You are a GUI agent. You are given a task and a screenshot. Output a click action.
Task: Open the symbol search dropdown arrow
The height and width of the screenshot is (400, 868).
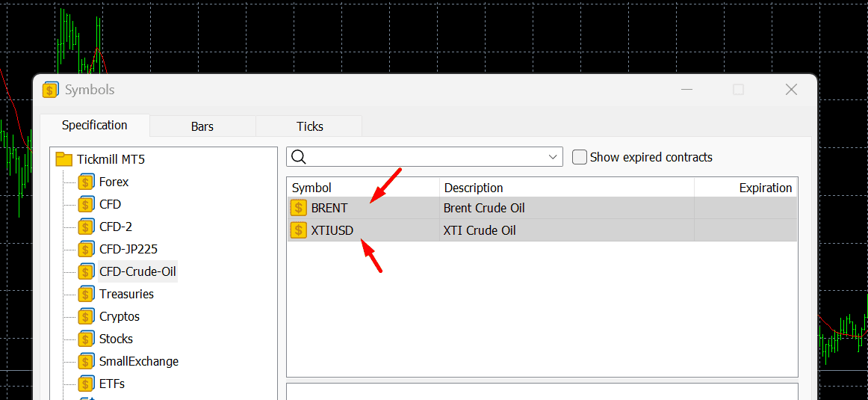[553, 157]
